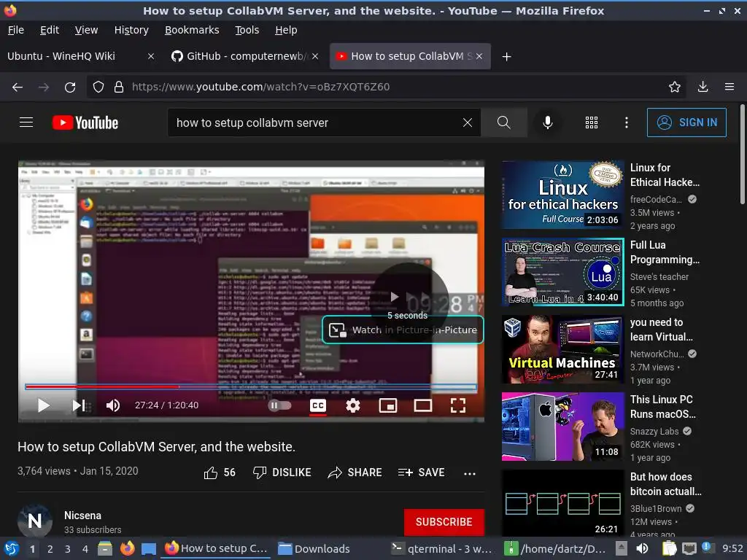Open Downloads window from taskbar
The height and width of the screenshot is (560, 747).
(x=314, y=549)
